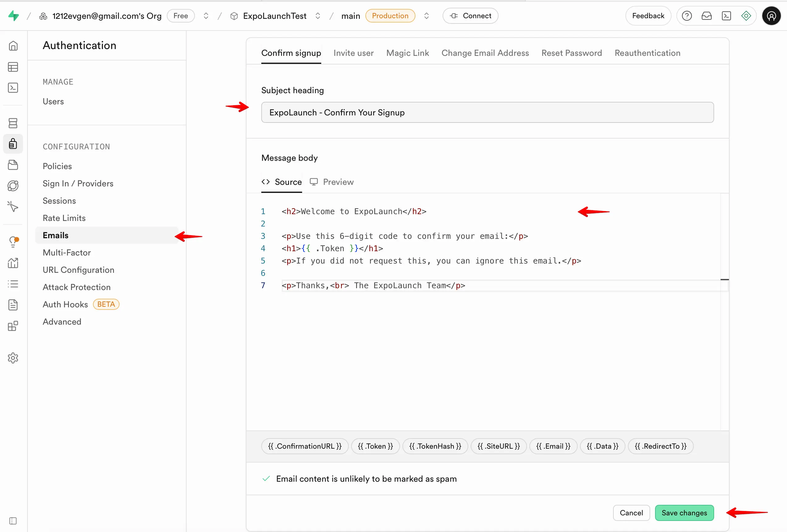Insert the {{ .RedirectTo }} variable chip

[x=660, y=447]
